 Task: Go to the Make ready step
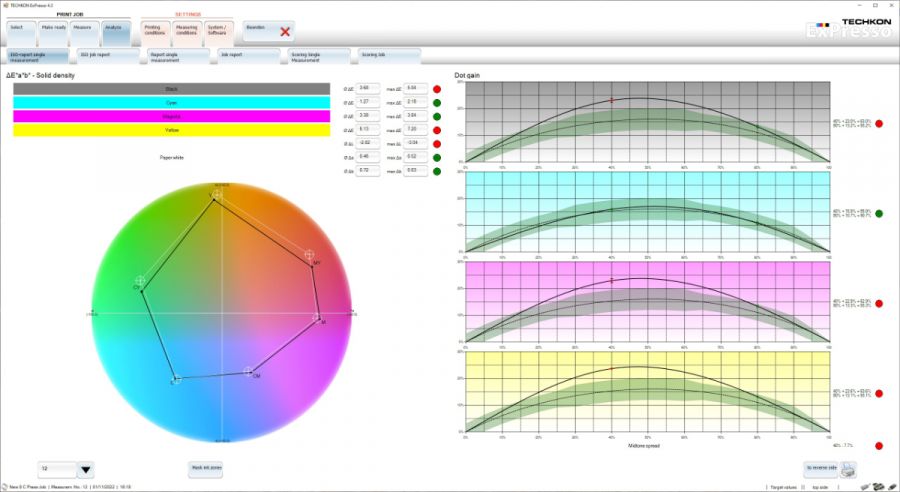pyautogui.click(x=54, y=31)
